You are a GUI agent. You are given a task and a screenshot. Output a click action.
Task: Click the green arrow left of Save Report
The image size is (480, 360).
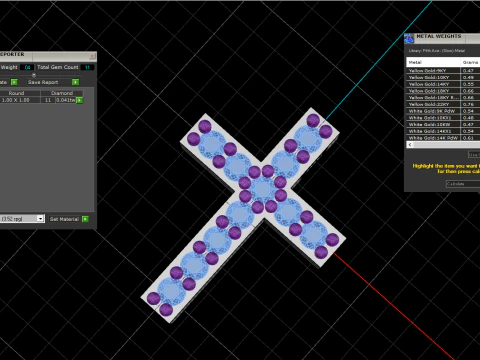pos(14,82)
